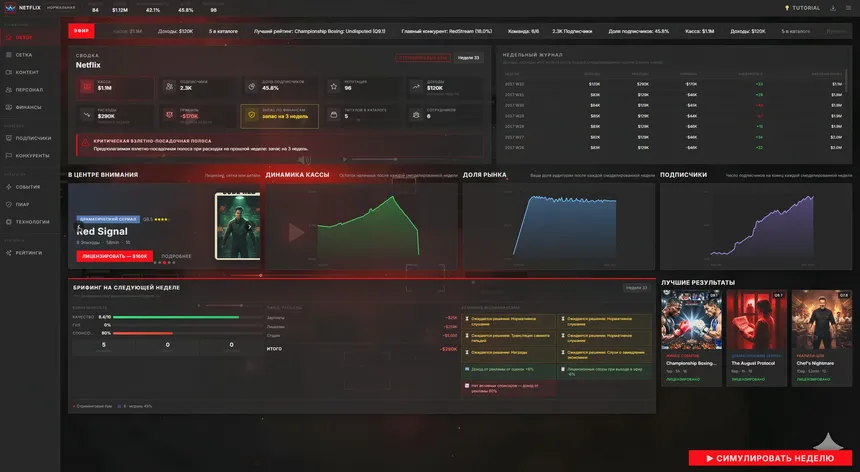860x472 pixels.
Task: Open the Tutorial link
Action: [x=802, y=8]
